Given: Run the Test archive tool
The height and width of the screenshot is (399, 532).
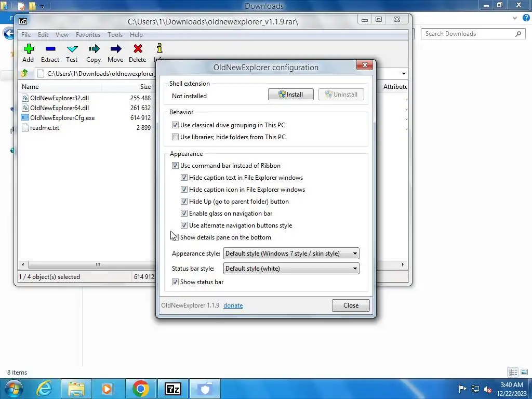Looking at the screenshot, I should coord(72,49).
